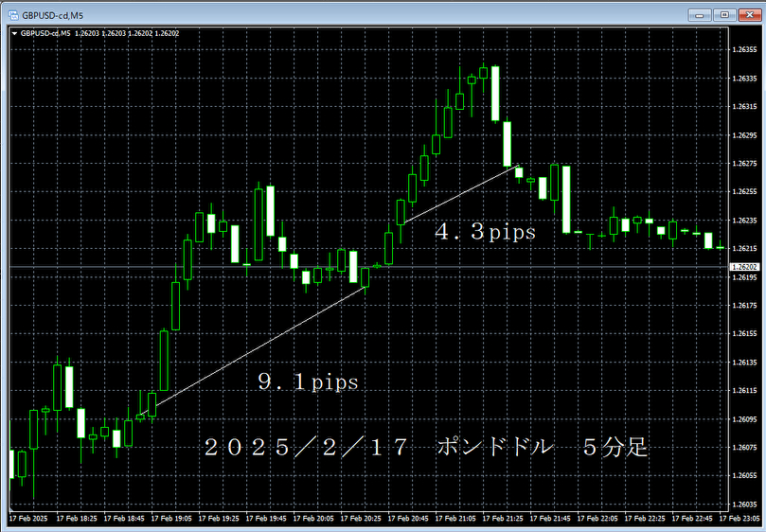Click price scale value 1.26335
The width and height of the screenshot is (766, 532).
(744, 79)
